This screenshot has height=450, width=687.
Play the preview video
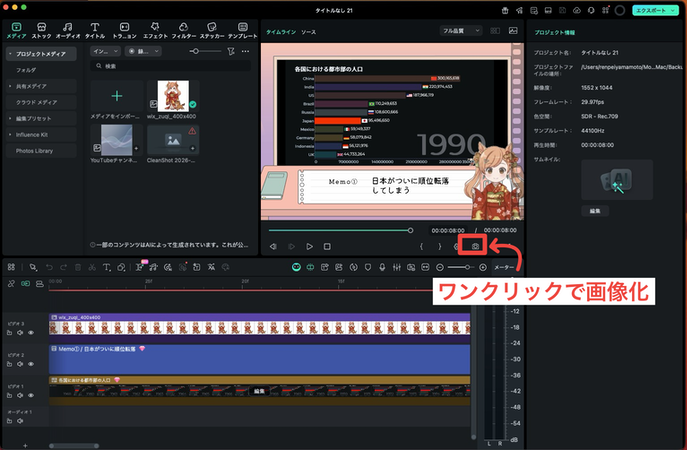click(309, 247)
